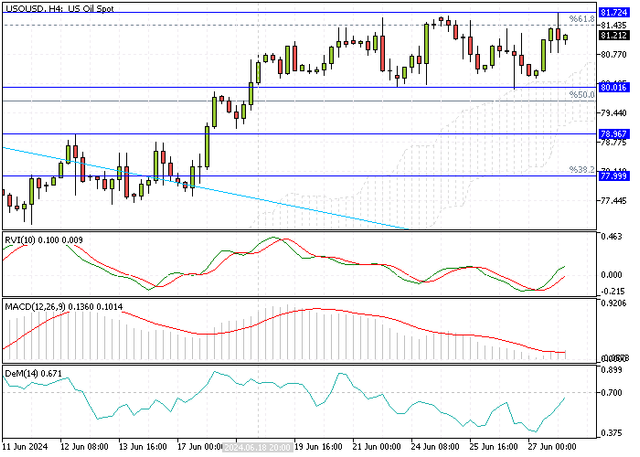Click the 27 Jun 00:00 time label
Viewport: 640px width, 457px height.
[552, 447]
